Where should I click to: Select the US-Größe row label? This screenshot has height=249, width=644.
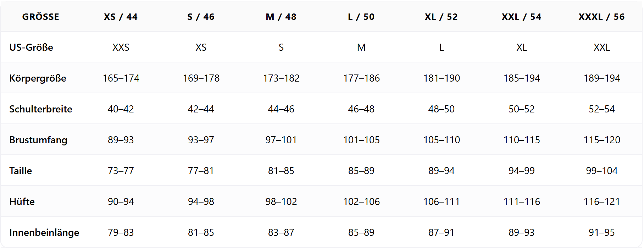[31, 47]
